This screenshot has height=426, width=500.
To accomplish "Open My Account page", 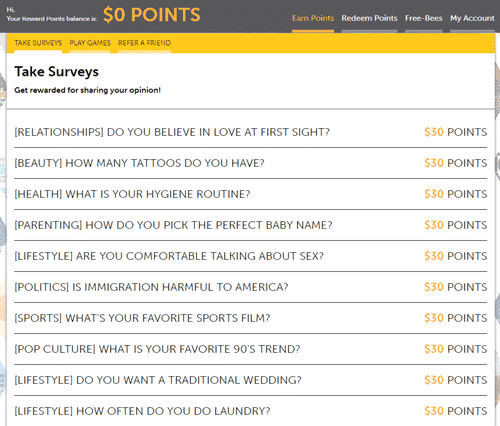I will click(x=472, y=18).
